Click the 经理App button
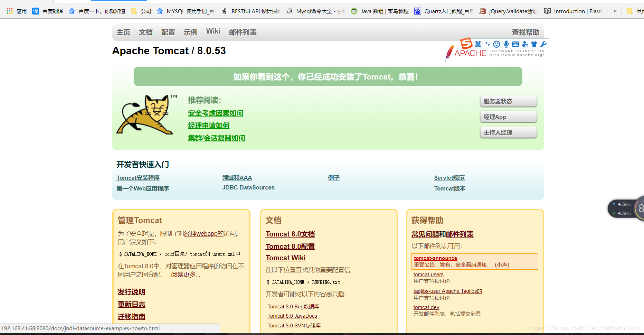 [508, 117]
